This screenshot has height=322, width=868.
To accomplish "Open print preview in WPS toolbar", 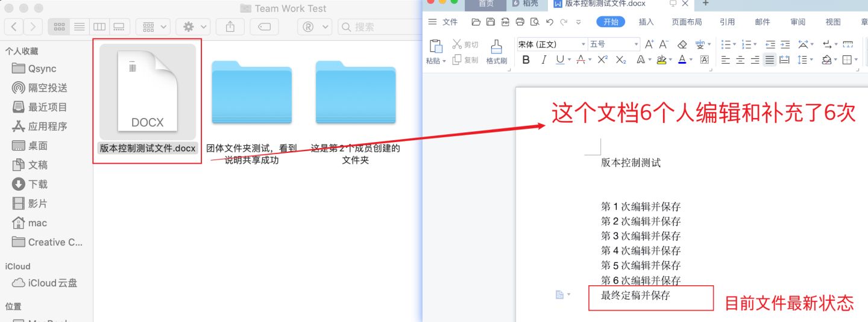I will 535,22.
